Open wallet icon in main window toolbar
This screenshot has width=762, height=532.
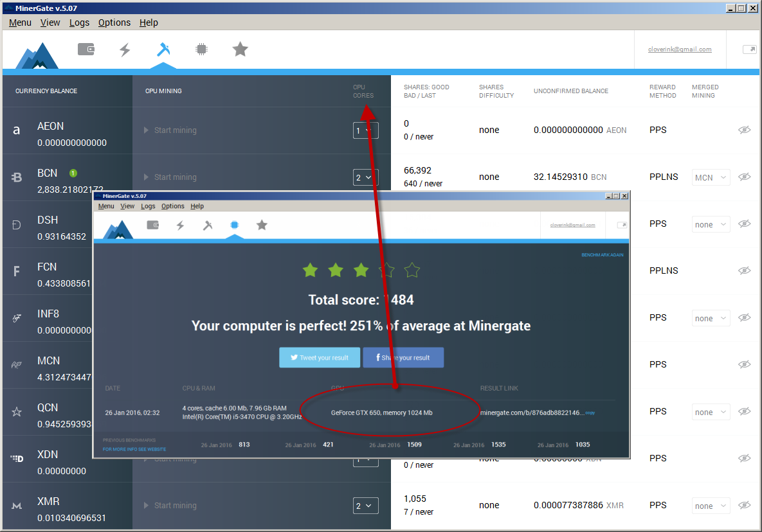pos(86,49)
